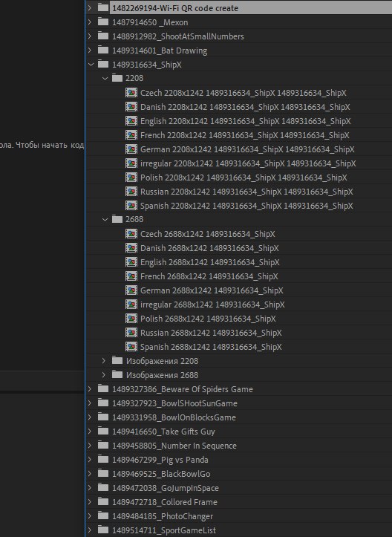This screenshot has height=537, width=392.
Task: Click the image icon of Danish 2208x1242 file
Action: [x=131, y=107]
